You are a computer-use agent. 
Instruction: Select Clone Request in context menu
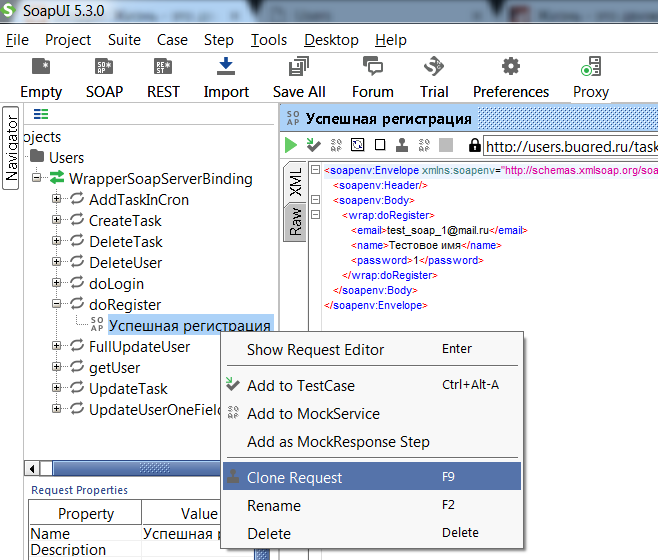(x=372, y=476)
